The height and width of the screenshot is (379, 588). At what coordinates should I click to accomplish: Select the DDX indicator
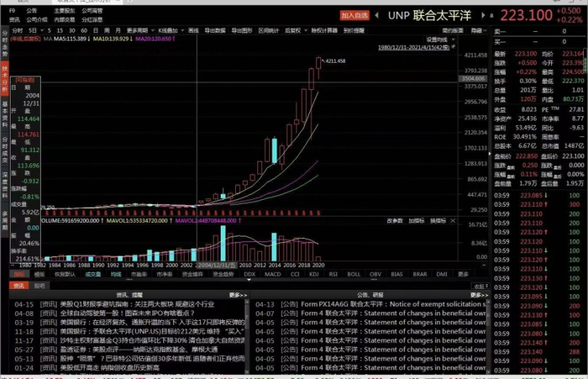(x=249, y=274)
